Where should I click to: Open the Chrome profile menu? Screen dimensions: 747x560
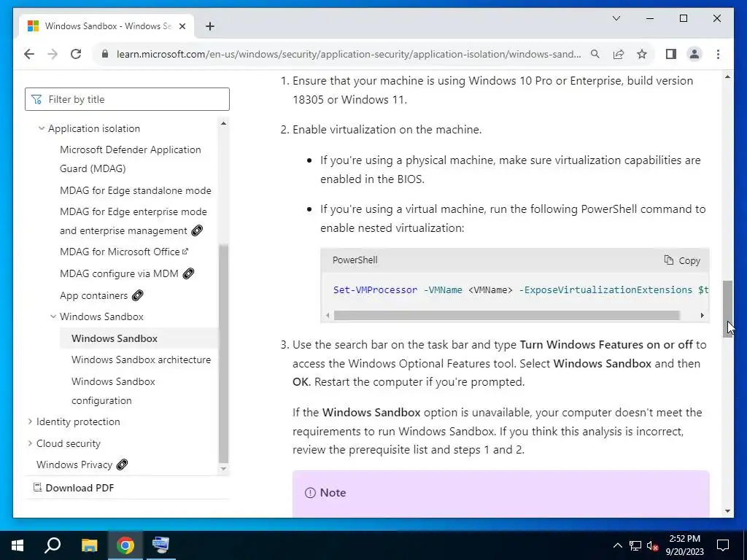(694, 54)
